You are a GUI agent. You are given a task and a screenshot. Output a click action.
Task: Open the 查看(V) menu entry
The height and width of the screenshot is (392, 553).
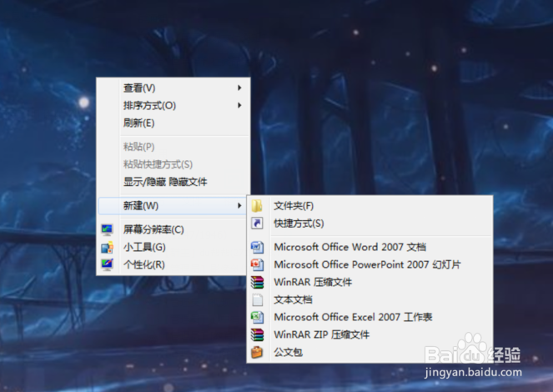click(173, 88)
